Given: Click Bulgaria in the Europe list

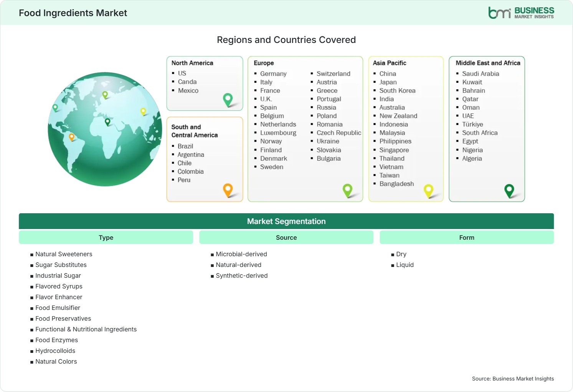Looking at the screenshot, I should 329,158.
